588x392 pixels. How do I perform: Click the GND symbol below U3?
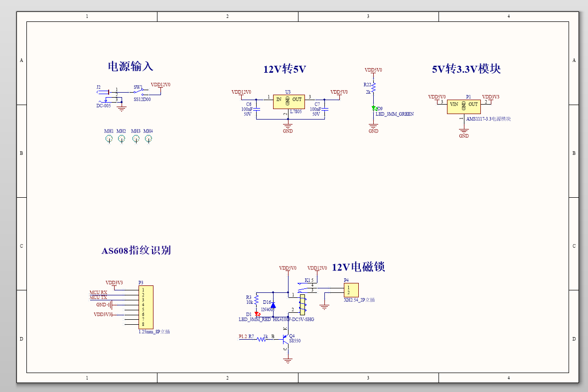click(x=287, y=126)
